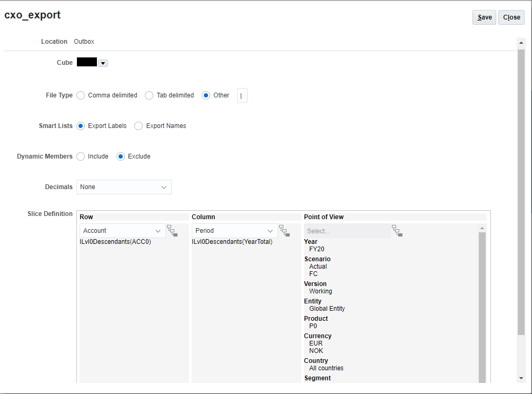
Task: Select the Comma delimited file type
Action: pos(81,95)
